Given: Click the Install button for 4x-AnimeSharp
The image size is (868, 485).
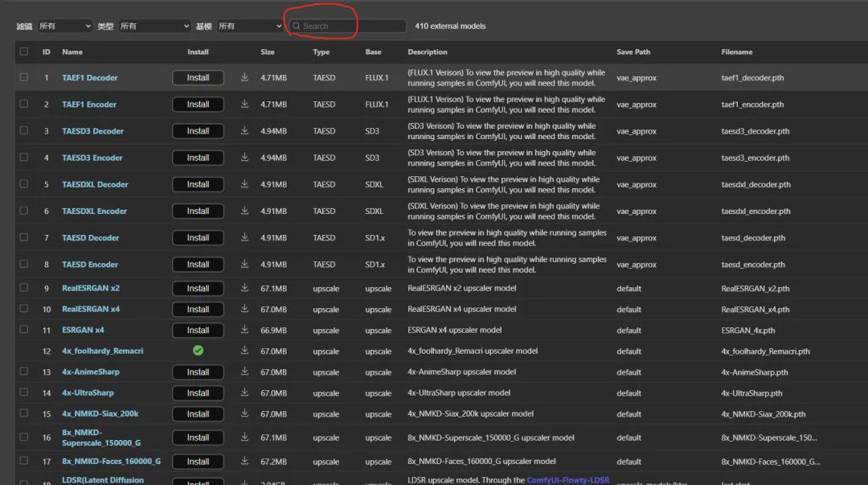Looking at the screenshot, I should [x=198, y=372].
